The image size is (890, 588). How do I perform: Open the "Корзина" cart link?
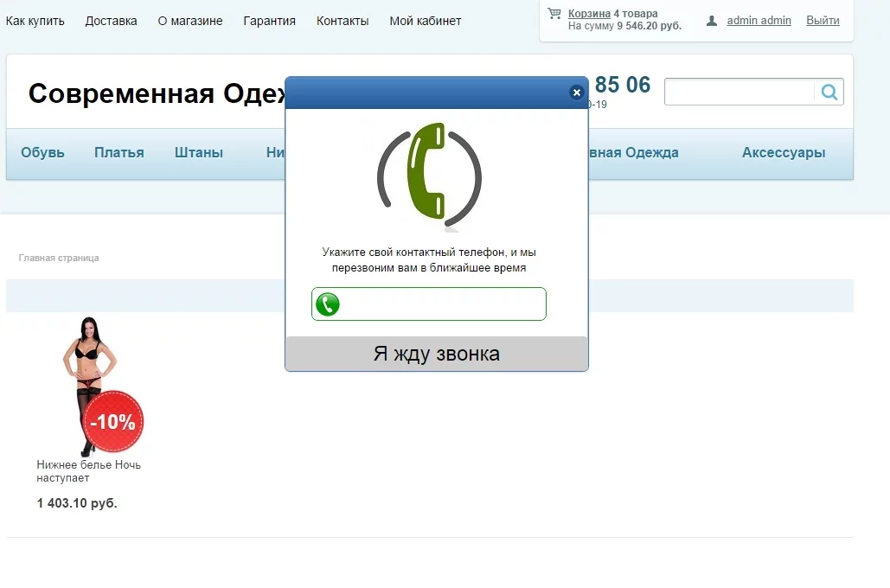click(x=589, y=14)
